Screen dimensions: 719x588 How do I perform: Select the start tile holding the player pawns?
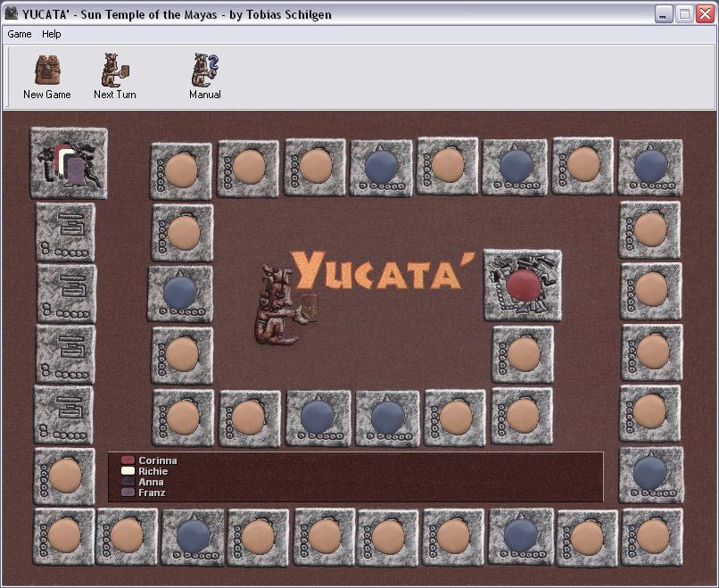[x=69, y=163]
